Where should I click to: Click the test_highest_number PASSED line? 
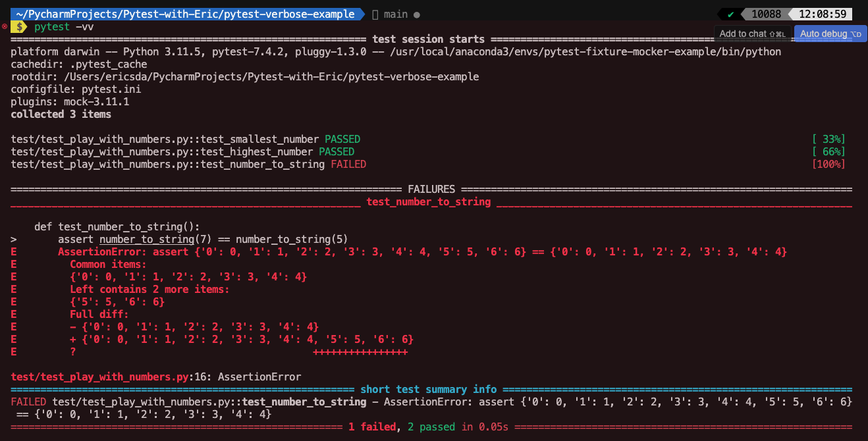(182, 151)
